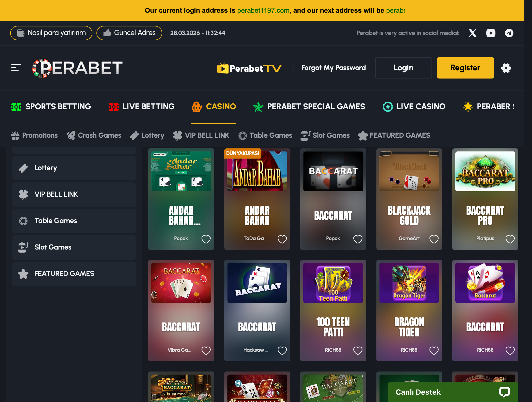
Task: Click the star icon beside FEATURED GAMES in sidebar
Action: (x=23, y=274)
